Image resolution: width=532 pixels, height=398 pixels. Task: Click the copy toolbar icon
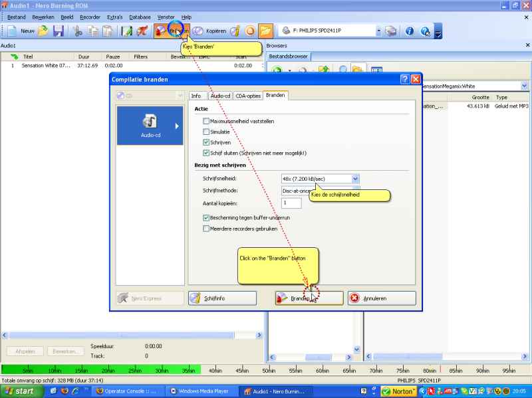tap(92, 31)
